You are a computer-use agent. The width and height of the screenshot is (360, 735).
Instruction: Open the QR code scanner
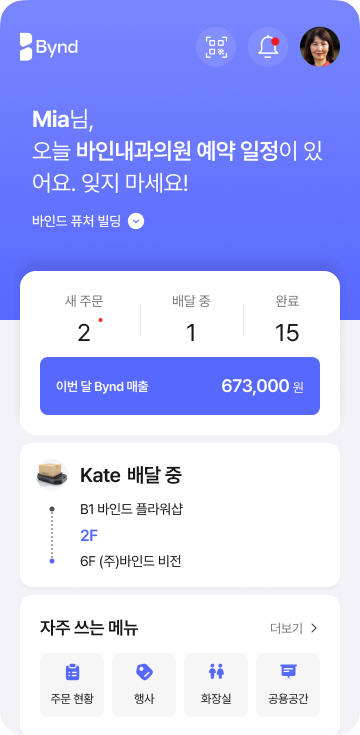216,47
